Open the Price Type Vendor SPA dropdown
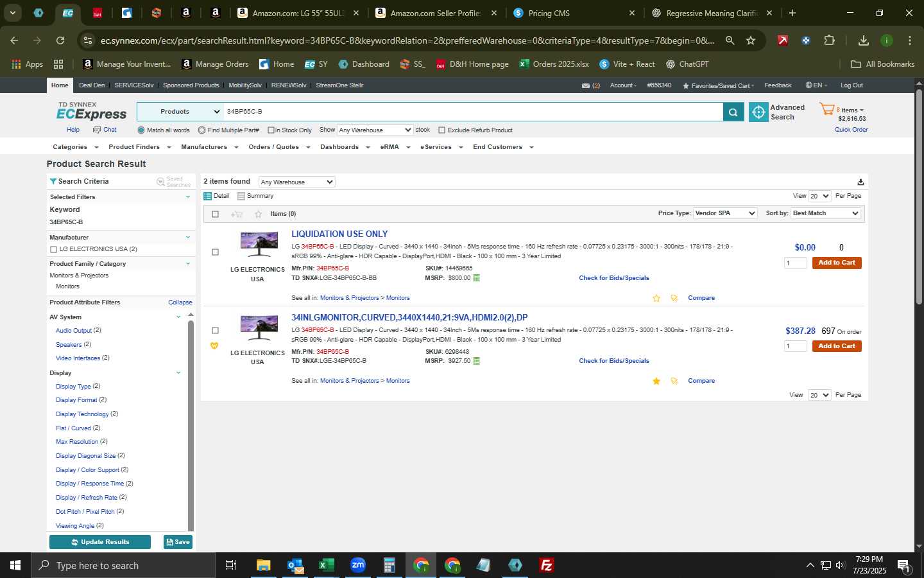The image size is (924, 578). [725, 213]
